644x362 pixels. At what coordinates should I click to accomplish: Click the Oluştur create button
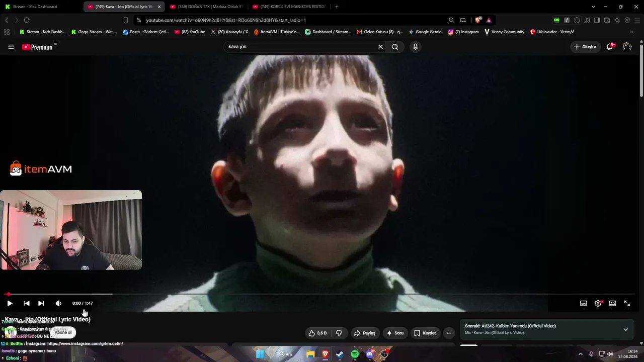586,47
